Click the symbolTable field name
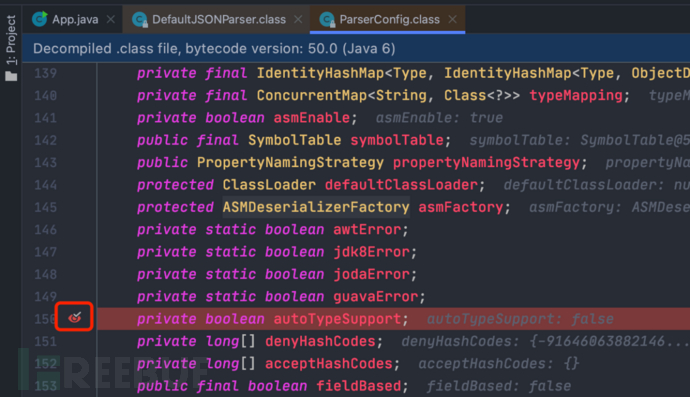The height and width of the screenshot is (397, 690). click(397, 140)
